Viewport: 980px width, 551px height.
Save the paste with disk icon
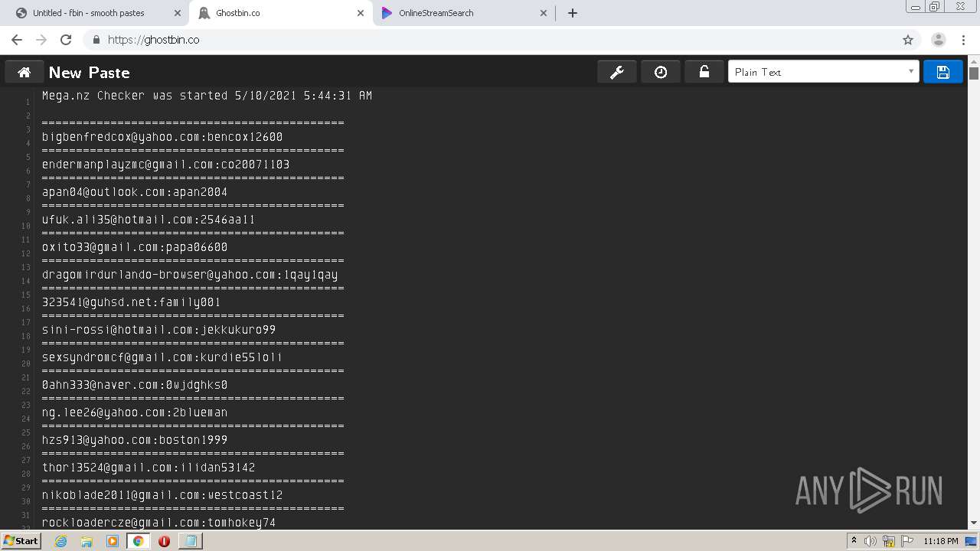(943, 72)
